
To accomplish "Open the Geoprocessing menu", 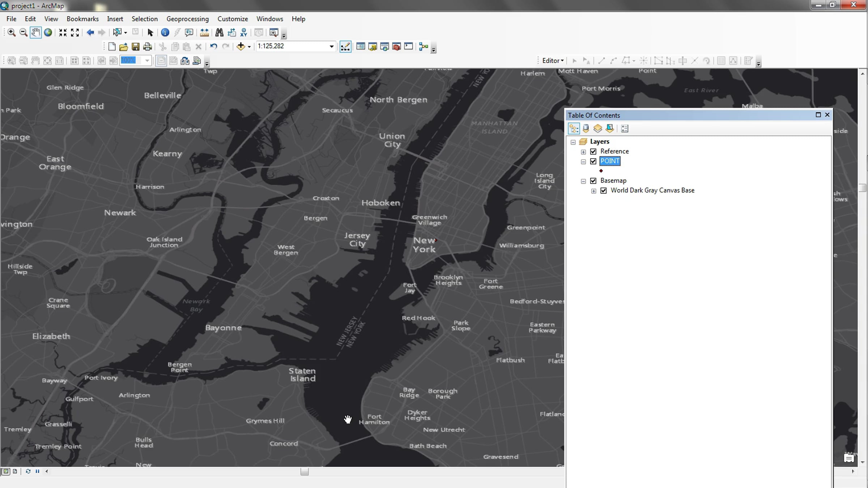I will pyautogui.click(x=187, y=19).
